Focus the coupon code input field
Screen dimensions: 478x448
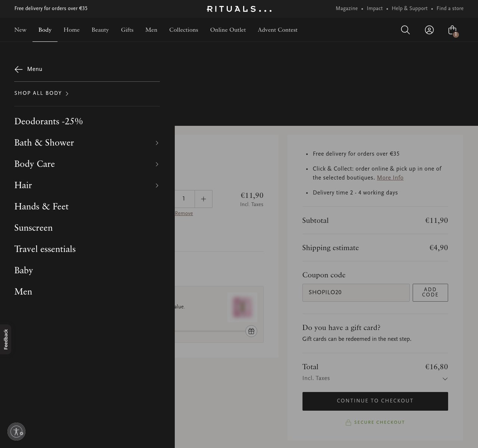tap(356, 292)
